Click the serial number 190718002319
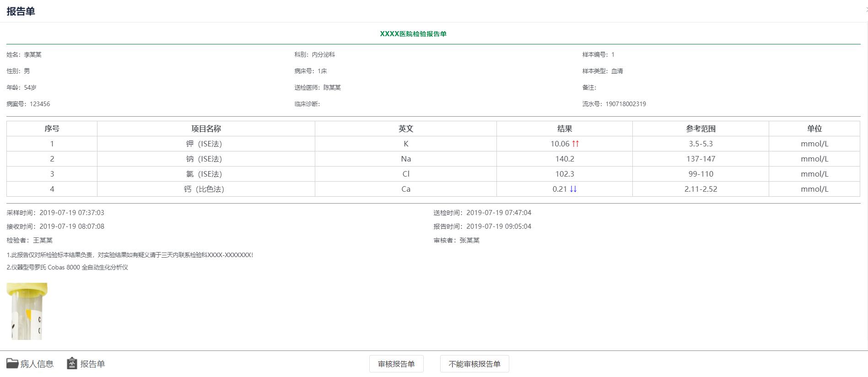Screen dimensions: 868x377 pos(625,104)
